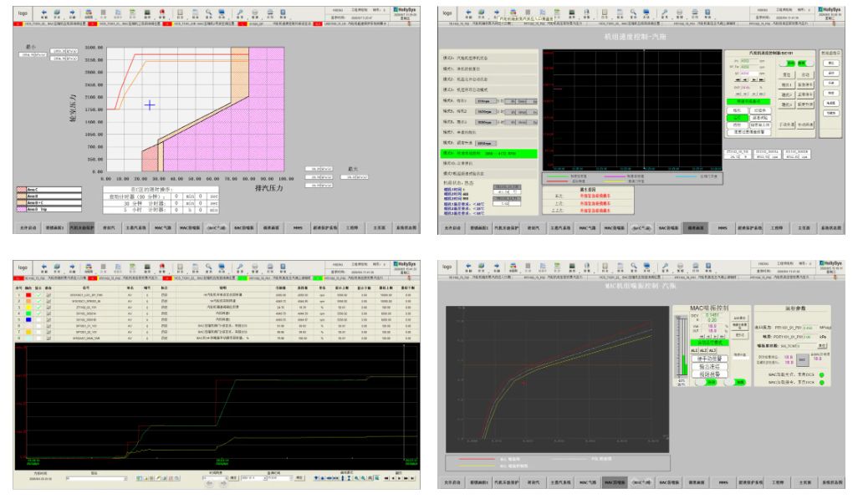Uncheck the display checkbox for trend row 1 (red)
Screen dimensions: 868x504
pos(38,295)
